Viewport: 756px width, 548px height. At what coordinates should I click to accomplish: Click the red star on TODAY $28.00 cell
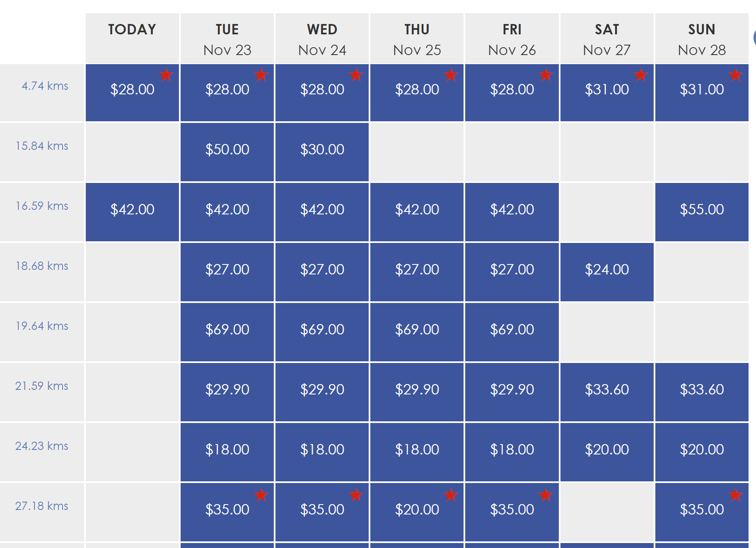pos(166,75)
